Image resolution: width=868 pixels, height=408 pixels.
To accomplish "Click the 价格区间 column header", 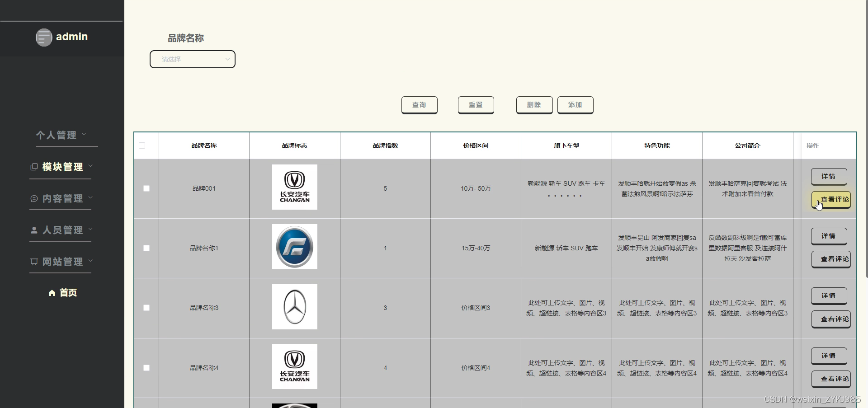I will pyautogui.click(x=476, y=145).
